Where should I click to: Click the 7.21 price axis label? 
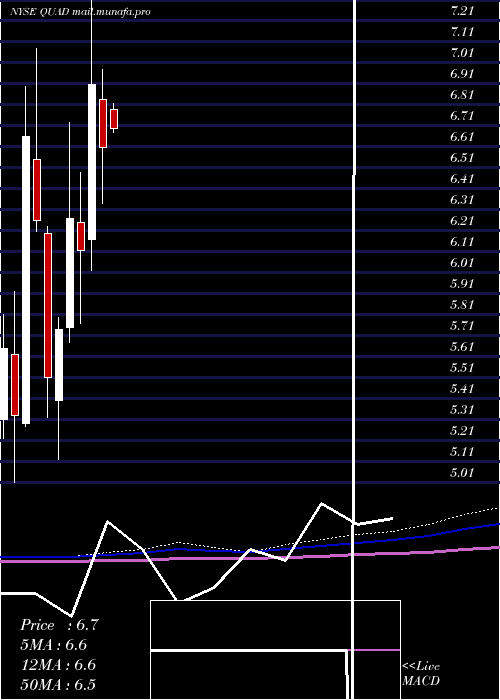[462, 11]
